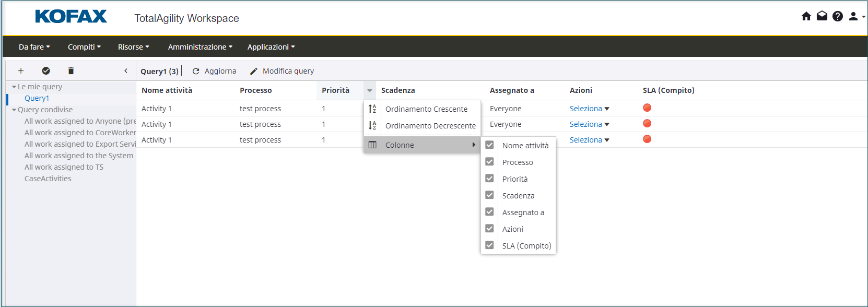The height and width of the screenshot is (307, 868).
Task: Uncheck the Nome attività column checkbox
Action: tap(489, 145)
